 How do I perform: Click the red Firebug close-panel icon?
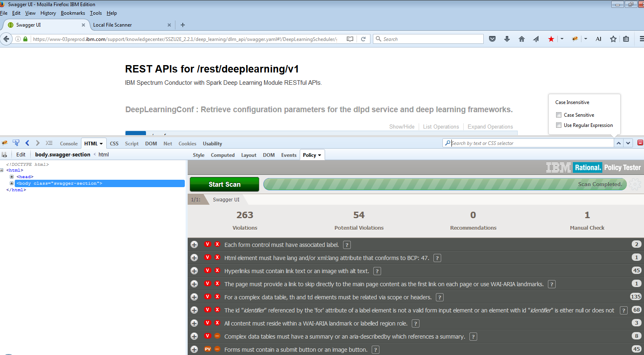click(640, 142)
